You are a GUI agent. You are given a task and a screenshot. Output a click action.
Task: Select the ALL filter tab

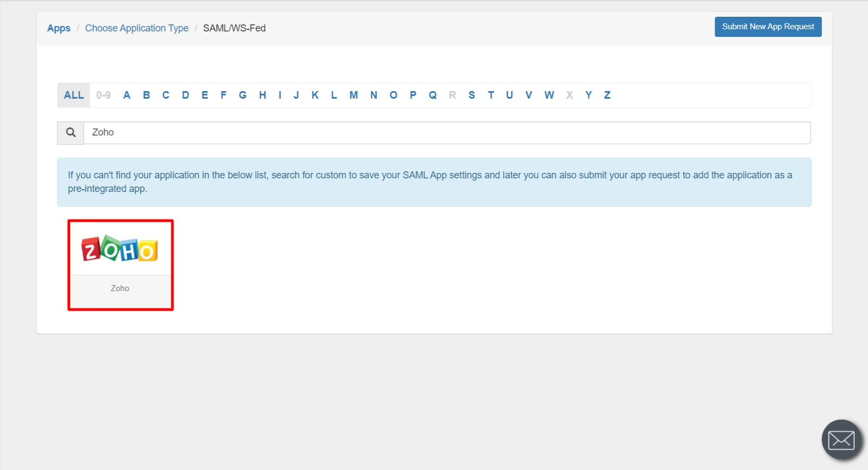(74, 95)
